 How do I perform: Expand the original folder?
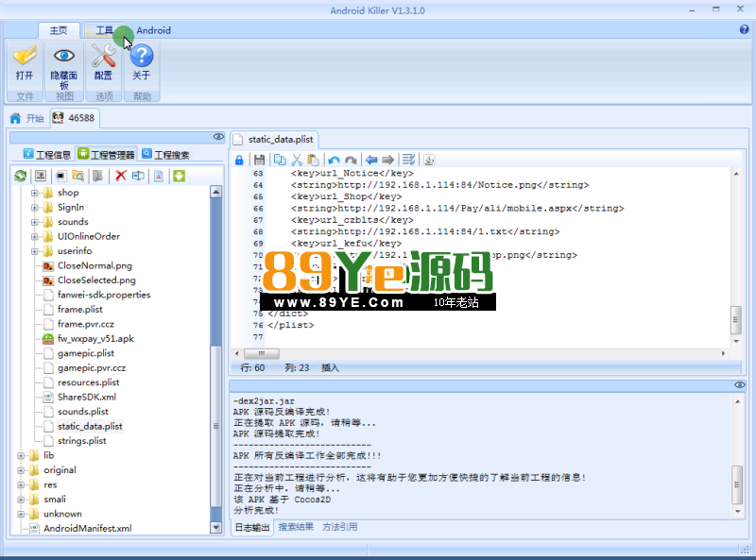pos(21,470)
